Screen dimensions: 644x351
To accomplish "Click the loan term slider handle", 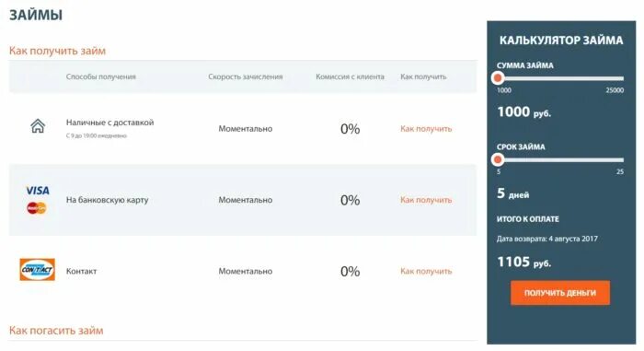I will pyautogui.click(x=498, y=159).
